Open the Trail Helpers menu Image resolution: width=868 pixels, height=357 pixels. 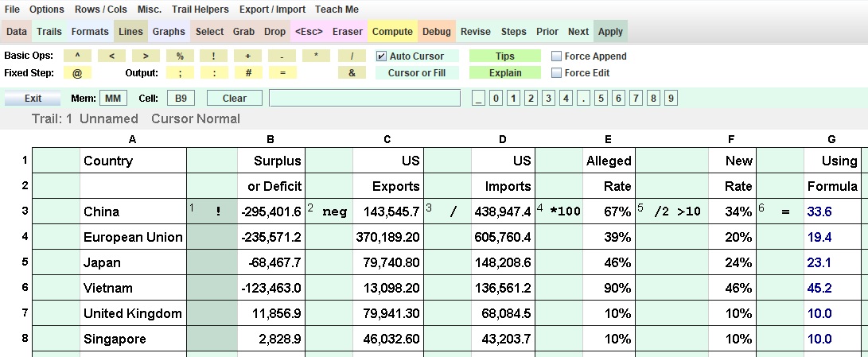pyautogui.click(x=200, y=10)
